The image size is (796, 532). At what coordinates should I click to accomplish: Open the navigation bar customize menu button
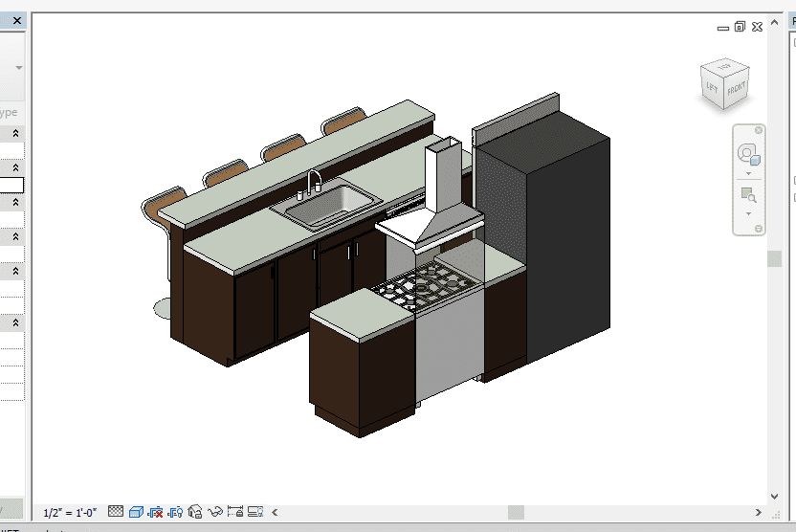pos(759,229)
